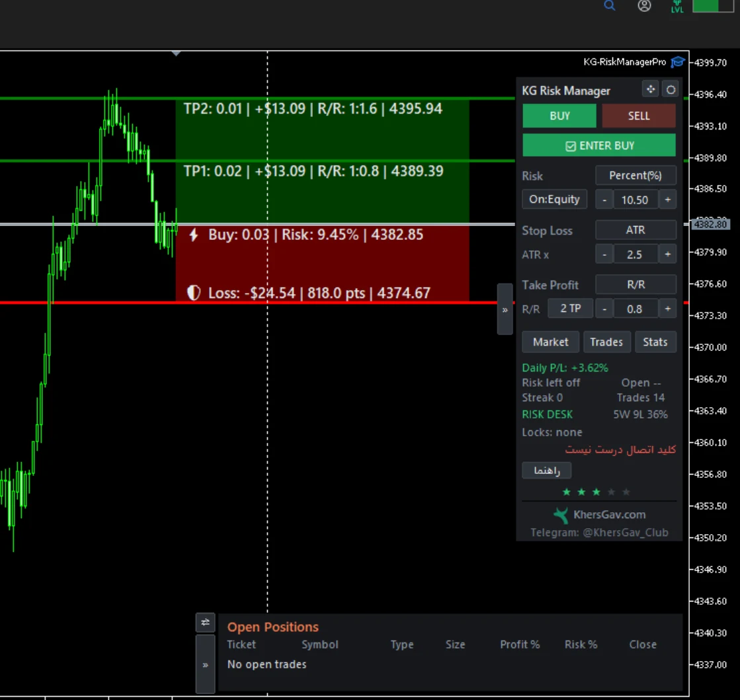Toggle the 2 TP count button
This screenshot has height=700, width=740.
[570, 309]
